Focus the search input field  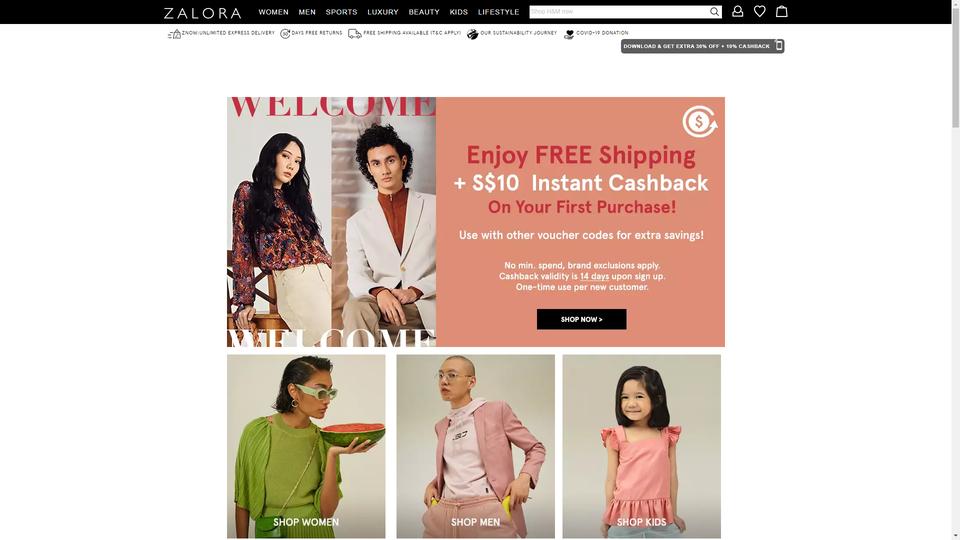(x=618, y=12)
